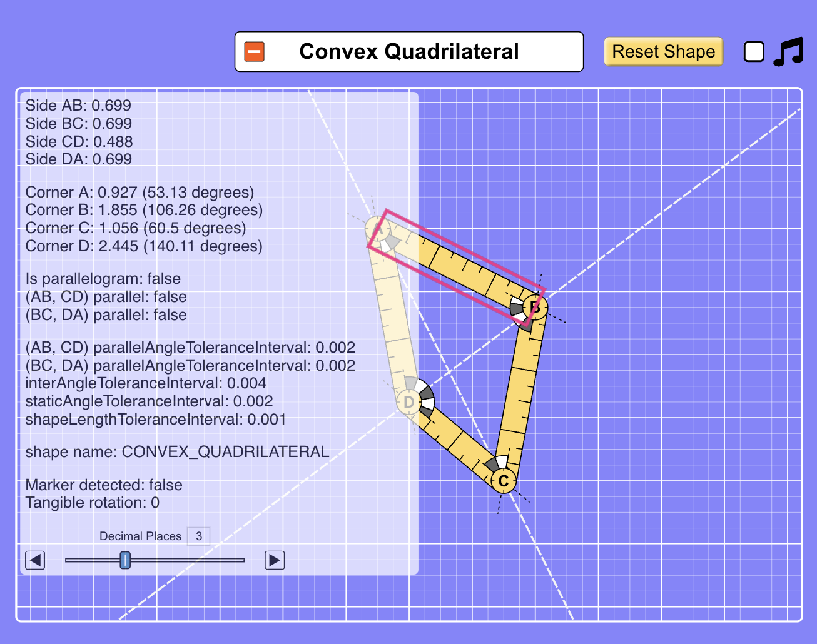Toggle the checkbox next to the music note
The image size is (817, 644).
(x=754, y=51)
